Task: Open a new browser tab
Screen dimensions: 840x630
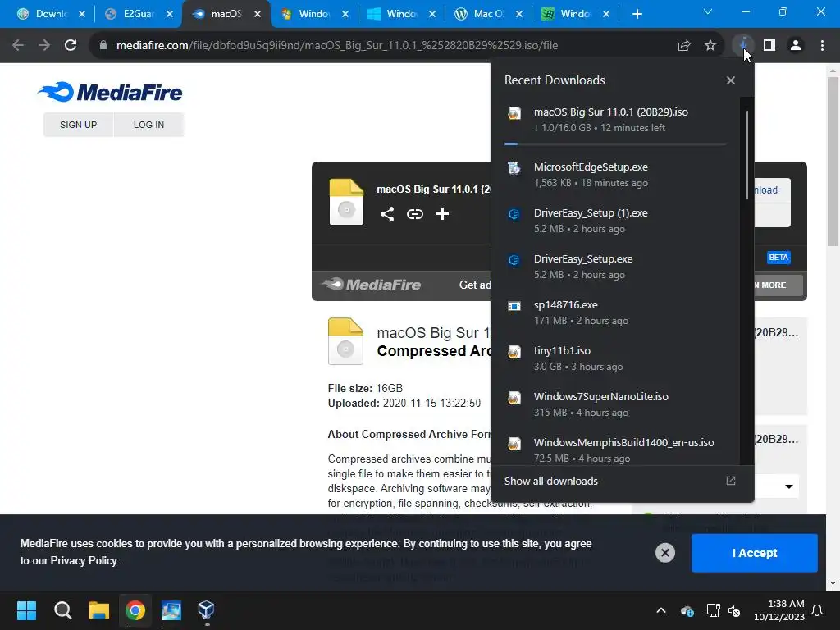Action: (637, 14)
